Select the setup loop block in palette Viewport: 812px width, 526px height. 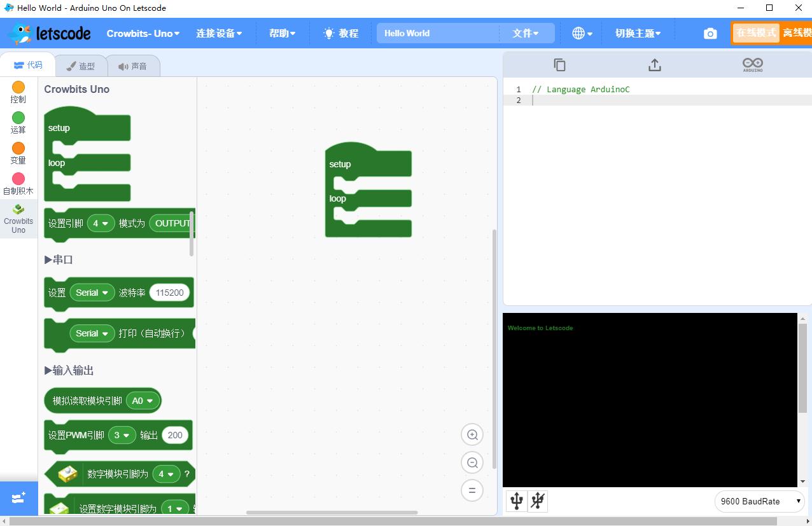[x=87, y=154]
